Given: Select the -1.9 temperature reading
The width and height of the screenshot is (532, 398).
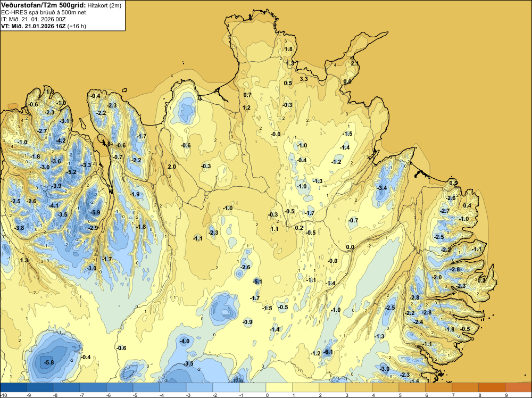Looking at the screenshot, I should 135,194.
